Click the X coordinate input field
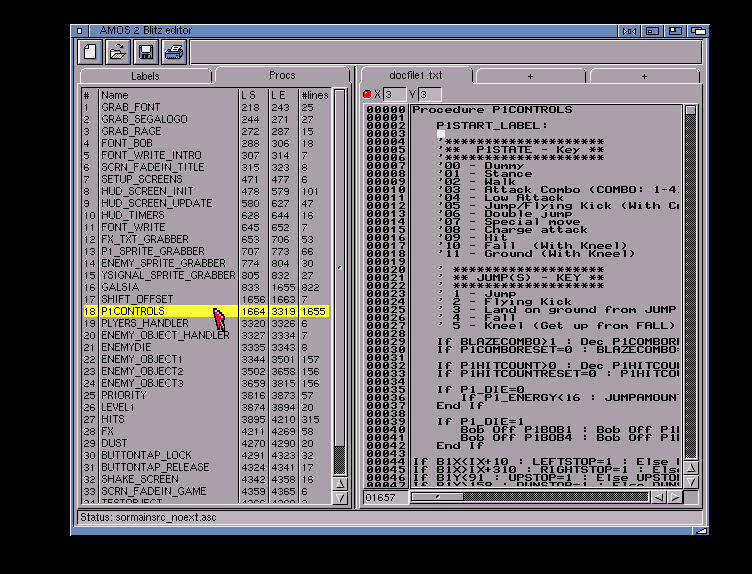The width and height of the screenshot is (752, 574). pyautogui.click(x=393, y=94)
